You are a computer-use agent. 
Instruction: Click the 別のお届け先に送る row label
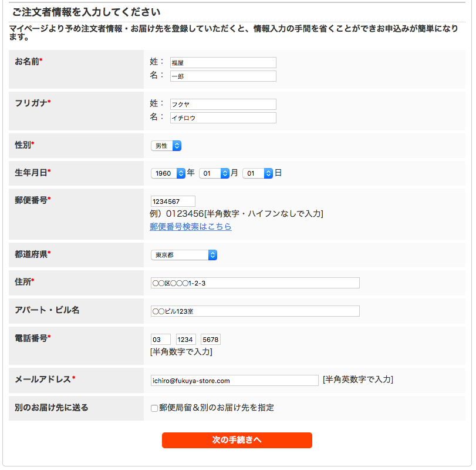tap(51, 407)
